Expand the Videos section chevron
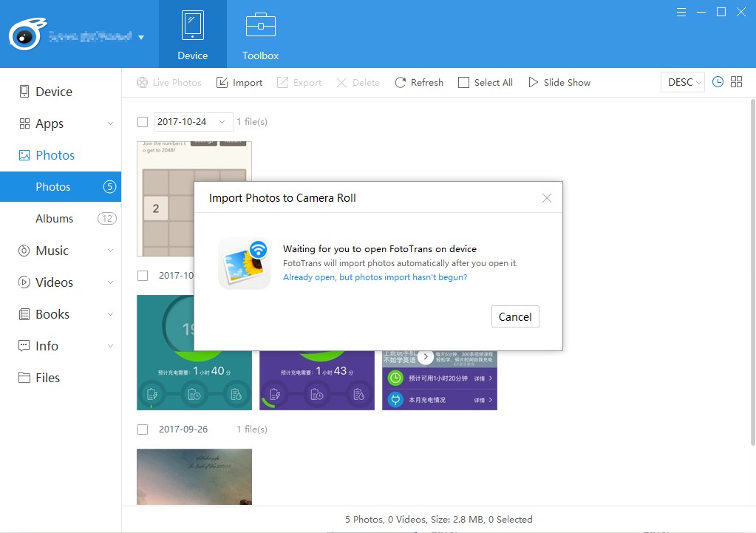The image size is (756, 533). [110, 282]
